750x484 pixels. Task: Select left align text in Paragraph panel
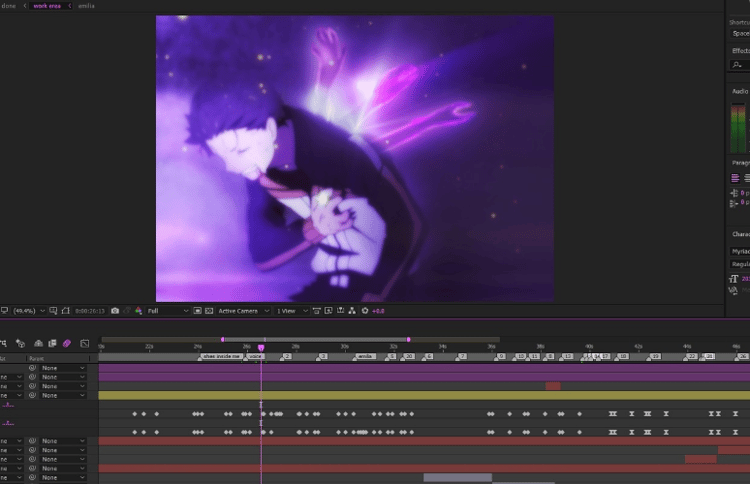pos(735,178)
